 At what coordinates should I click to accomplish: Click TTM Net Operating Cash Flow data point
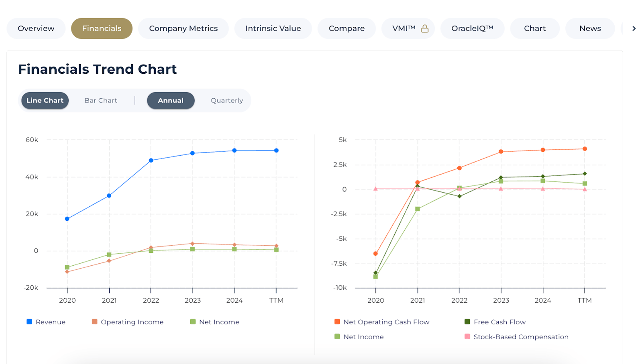(585, 149)
